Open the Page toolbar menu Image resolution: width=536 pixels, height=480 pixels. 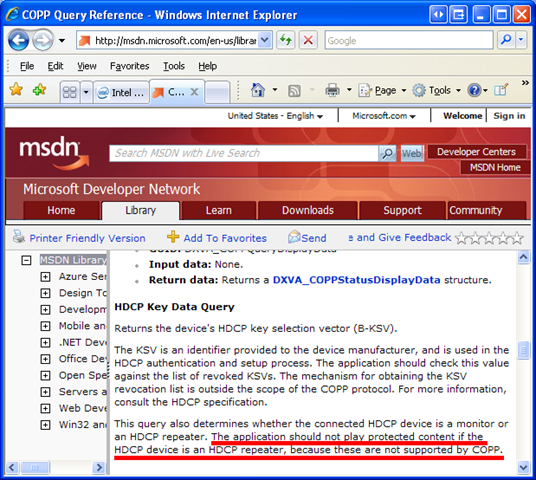(382, 91)
